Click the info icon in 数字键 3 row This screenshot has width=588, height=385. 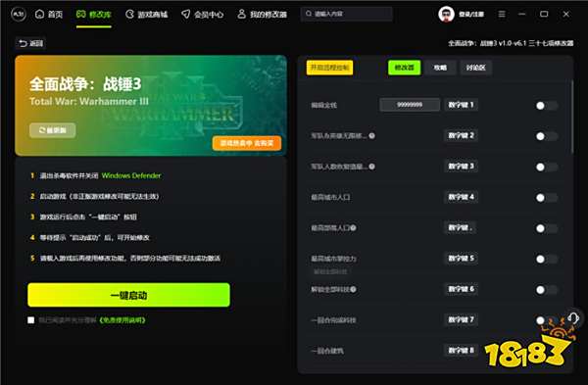click(x=371, y=167)
